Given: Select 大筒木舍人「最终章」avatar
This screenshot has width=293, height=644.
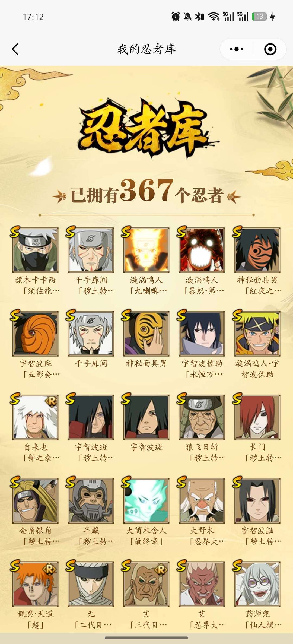Looking at the screenshot, I should click(x=146, y=501).
